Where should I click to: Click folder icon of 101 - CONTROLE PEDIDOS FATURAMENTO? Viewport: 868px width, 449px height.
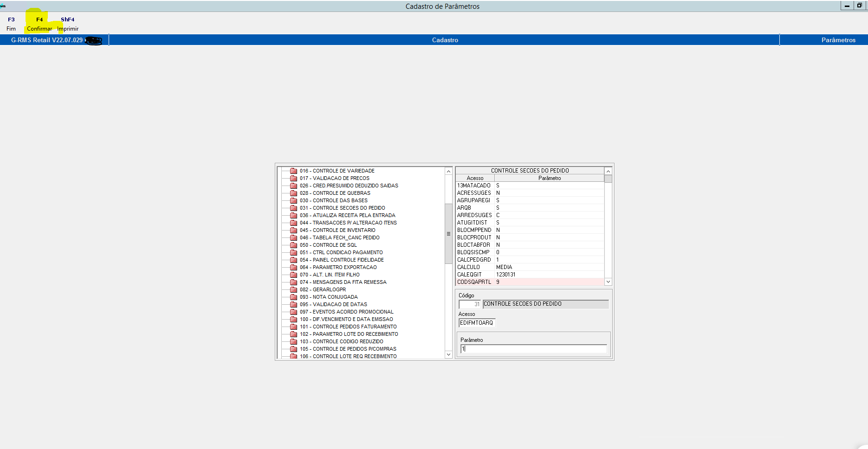[293, 327]
